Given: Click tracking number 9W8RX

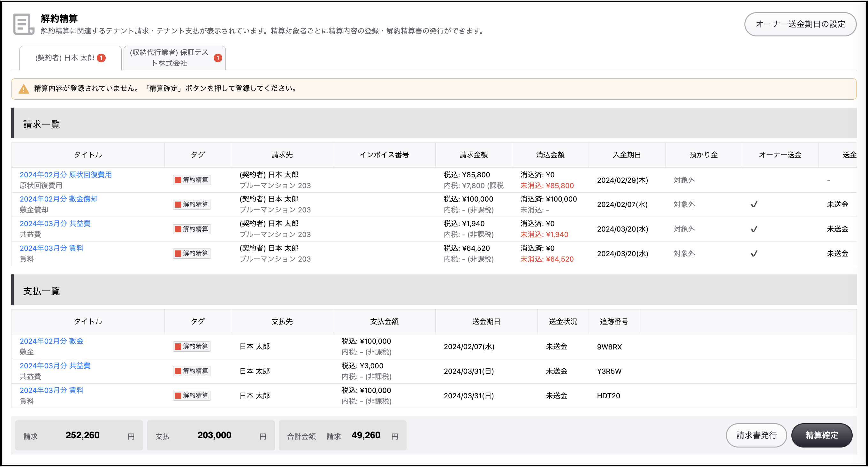Looking at the screenshot, I should 609,347.
